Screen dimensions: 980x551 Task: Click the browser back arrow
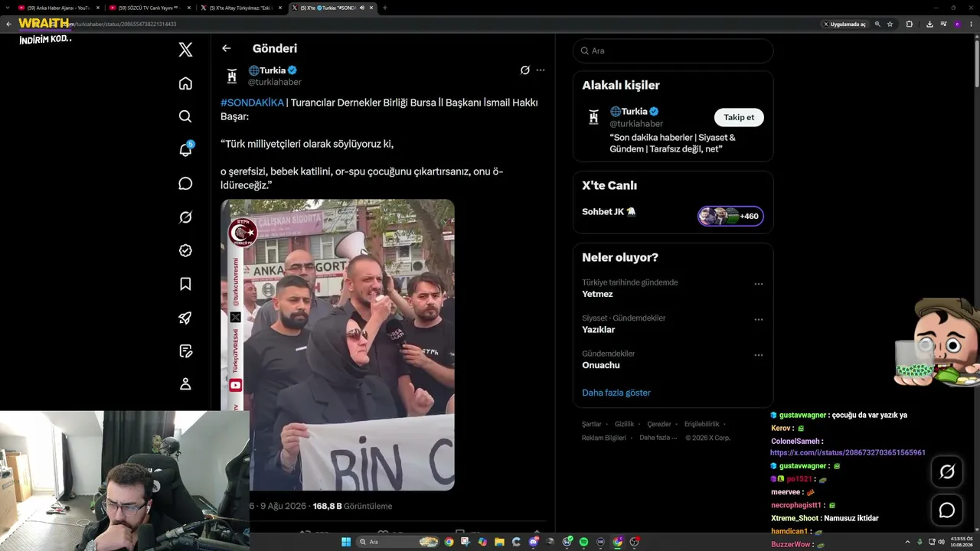8,24
